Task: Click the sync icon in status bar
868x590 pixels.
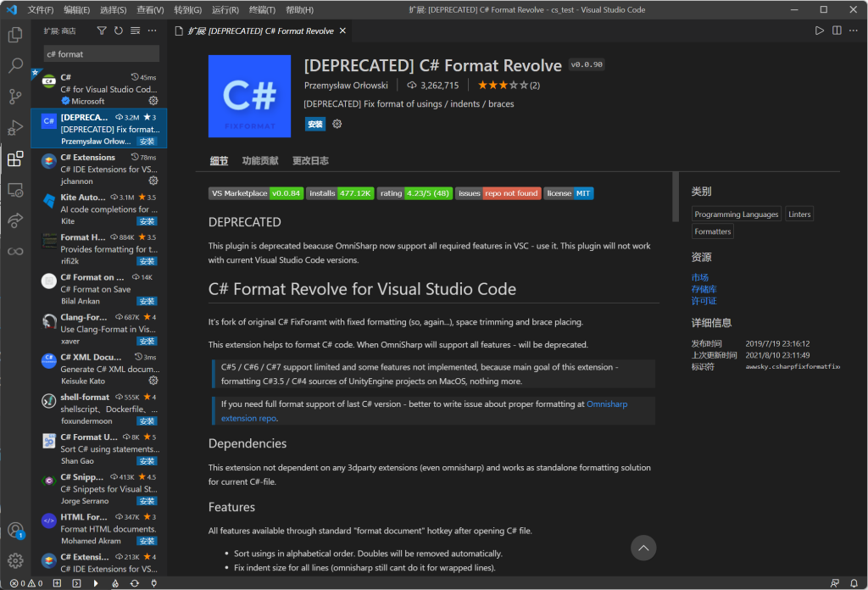Action: click(135, 583)
